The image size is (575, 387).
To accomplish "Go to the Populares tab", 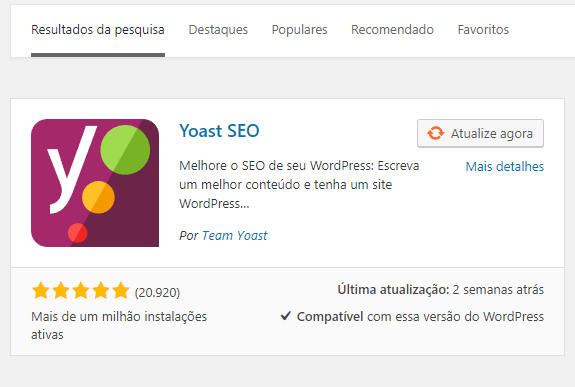I will (299, 30).
